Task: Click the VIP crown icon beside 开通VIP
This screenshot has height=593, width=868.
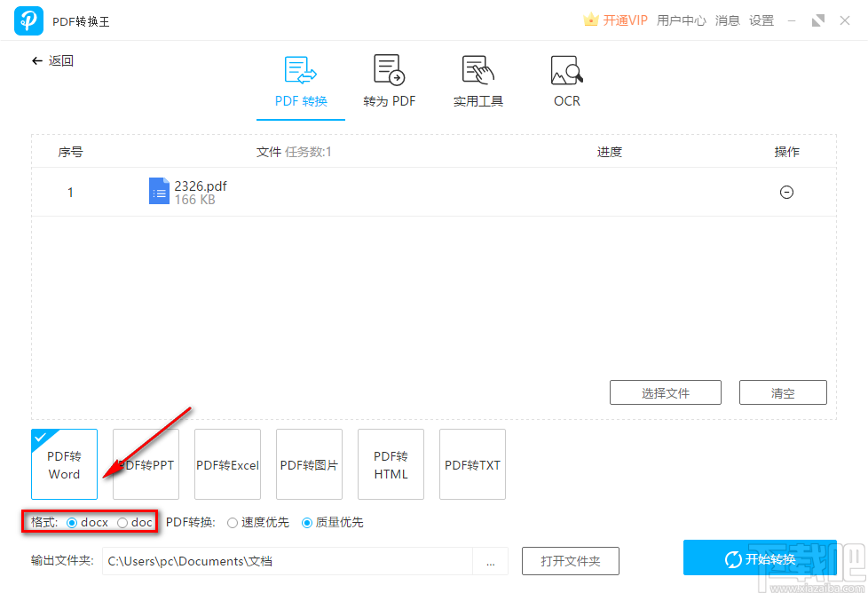Action: pos(590,19)
